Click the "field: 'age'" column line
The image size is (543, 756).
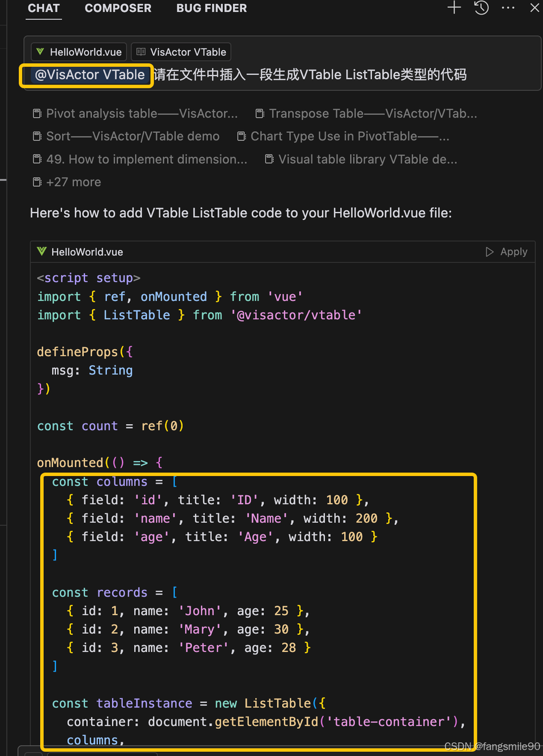point(222,537)
